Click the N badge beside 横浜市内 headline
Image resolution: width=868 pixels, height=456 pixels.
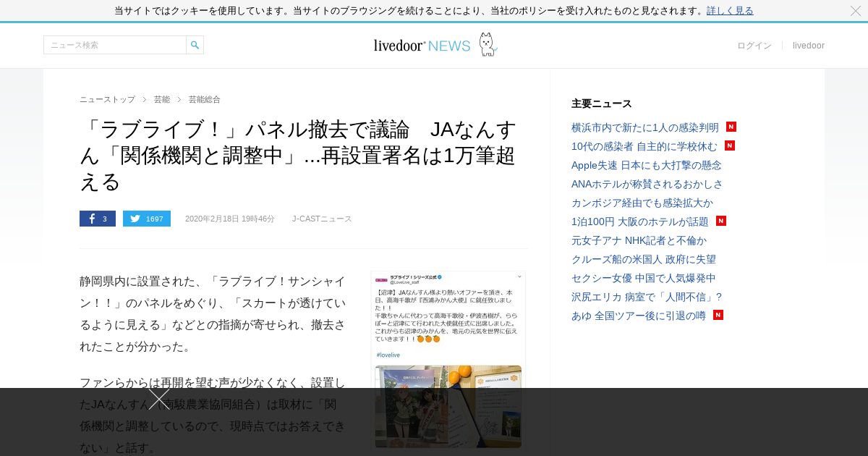click(x=731, y=127)
